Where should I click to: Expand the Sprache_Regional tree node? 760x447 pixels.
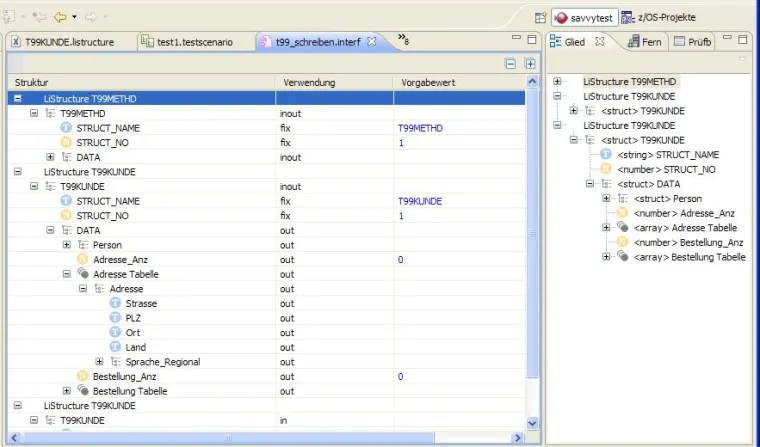click(x=99, y=361)
